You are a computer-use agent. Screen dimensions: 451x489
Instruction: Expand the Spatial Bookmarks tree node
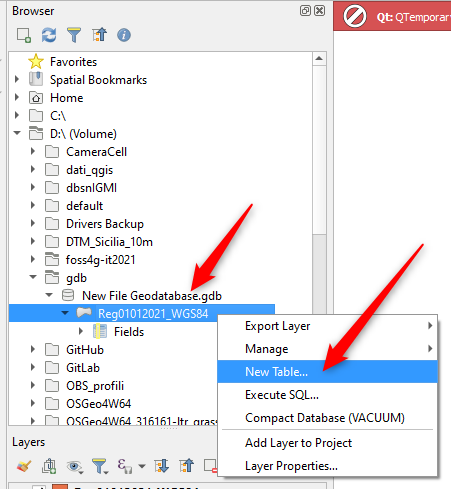click(17, 79)
